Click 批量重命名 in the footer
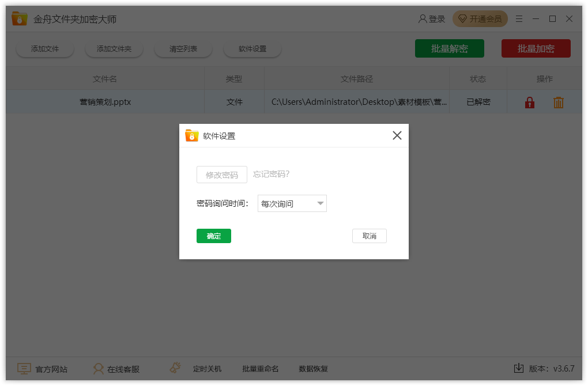This screenshot has height=386, width=588. tap(260, 369)
